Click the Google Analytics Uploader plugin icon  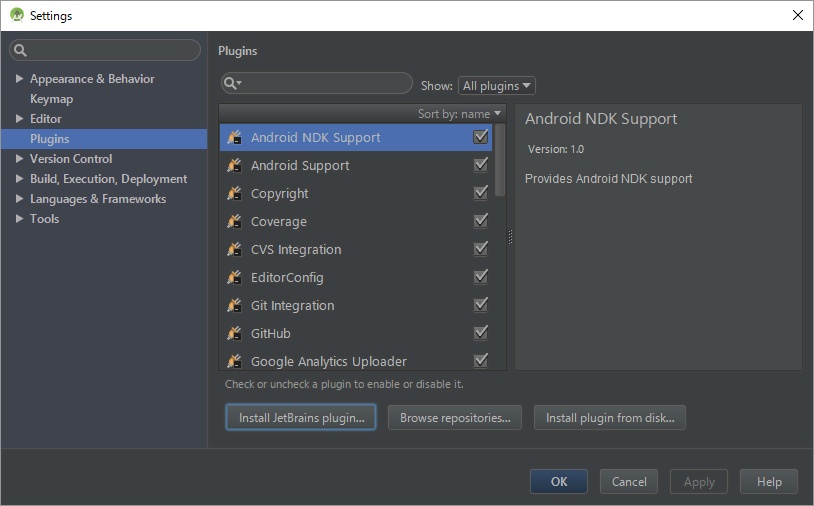pyautogui.click(x=235, y=361)
